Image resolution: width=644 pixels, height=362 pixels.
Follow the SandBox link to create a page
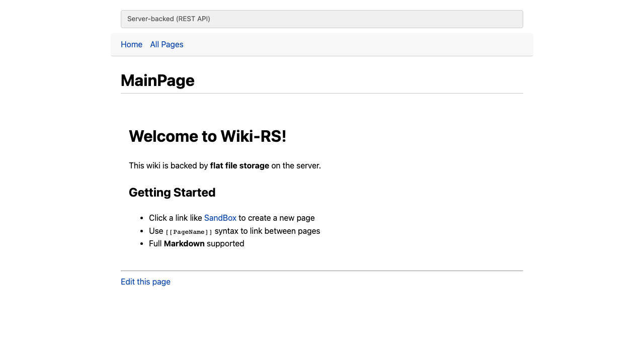220,218
